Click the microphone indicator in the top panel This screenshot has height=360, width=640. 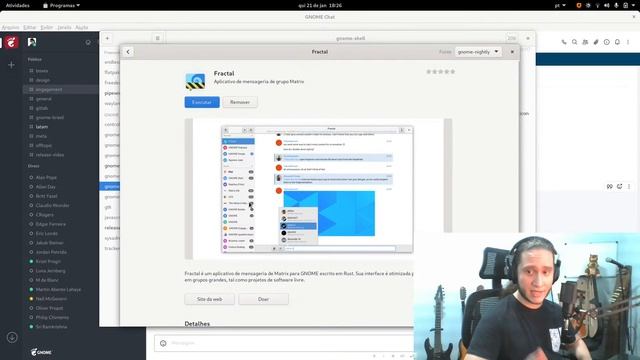point(616,5)
